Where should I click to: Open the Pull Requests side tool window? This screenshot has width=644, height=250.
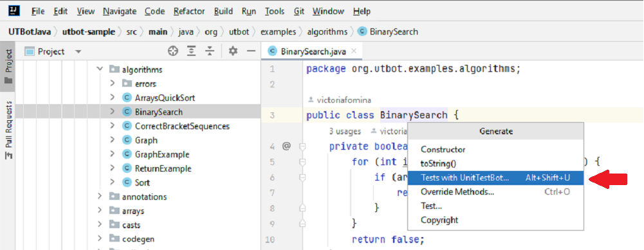(x=8, y=130)
